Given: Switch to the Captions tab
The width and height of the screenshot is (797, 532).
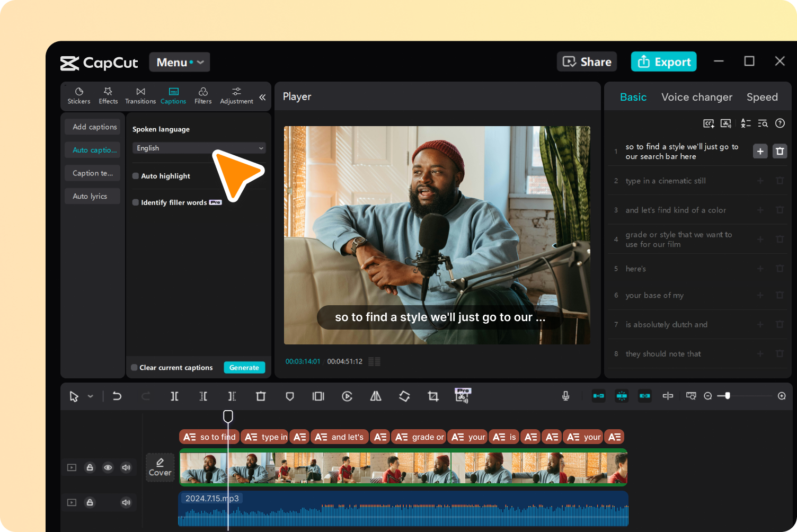Looking at the screenshot, I should tap(173, 96).
